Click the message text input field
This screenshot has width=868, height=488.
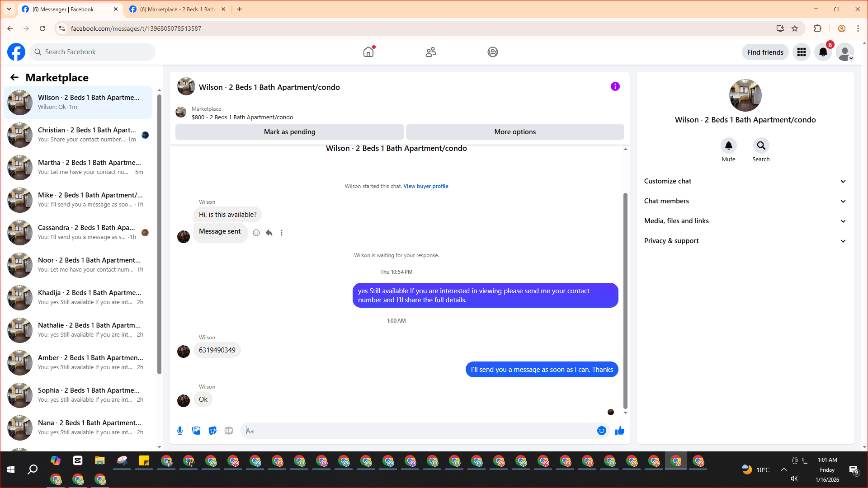point(420,431)
